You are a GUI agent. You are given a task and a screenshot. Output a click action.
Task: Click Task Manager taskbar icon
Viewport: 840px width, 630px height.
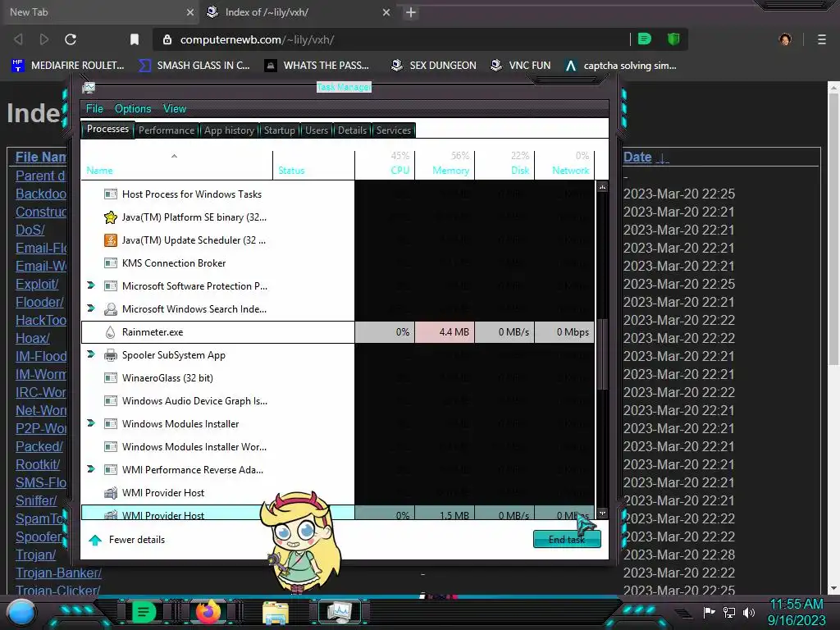(x=339, y=612)
